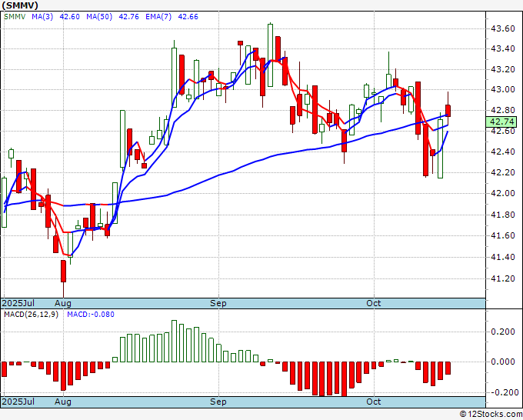Click Aug on the price chart axis

pyautogui.click(x=63, y=303)
